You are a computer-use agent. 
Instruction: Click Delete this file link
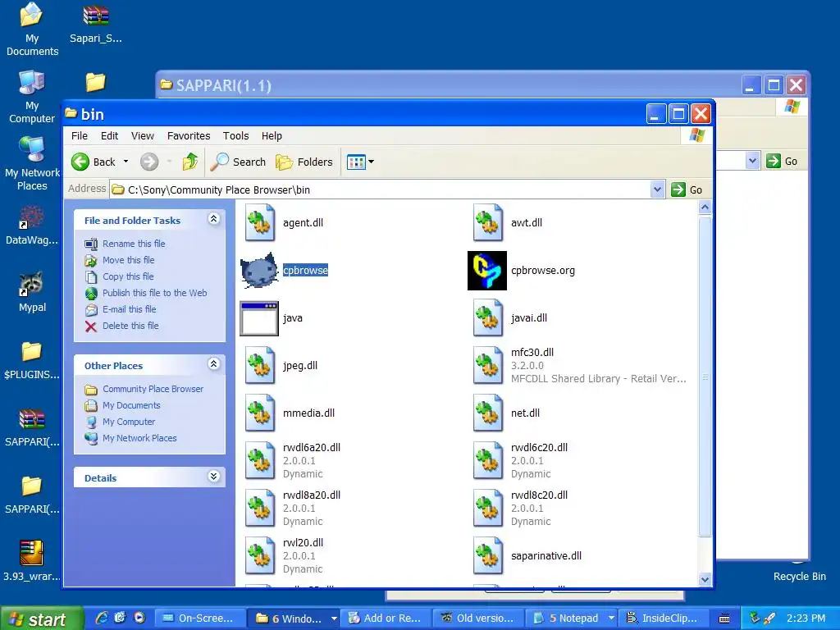point(130,326)
